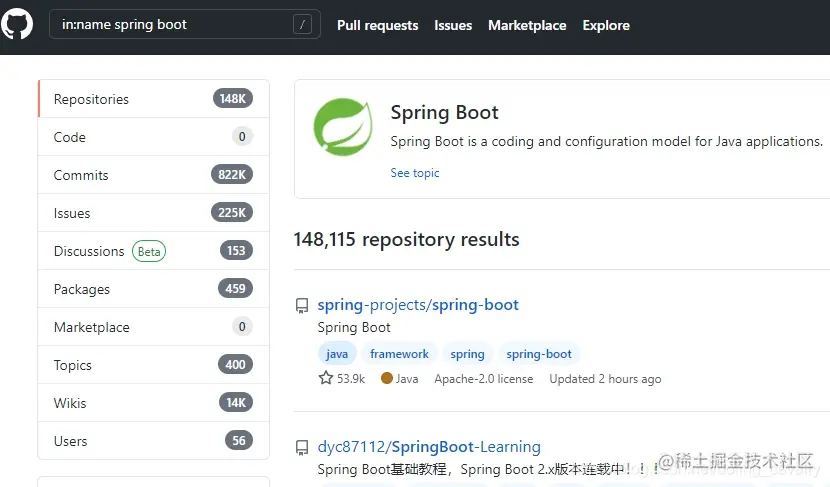This screenshot has height=487, width=830.
Task: Select the Code results filter
Action: click(154, 137)
